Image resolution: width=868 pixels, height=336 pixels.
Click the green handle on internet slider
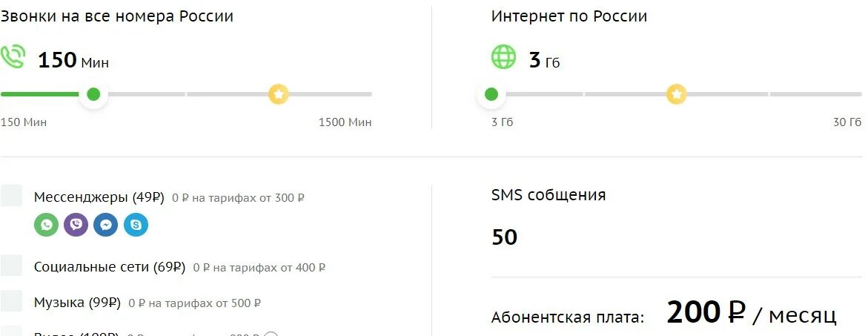coord(491,94)
